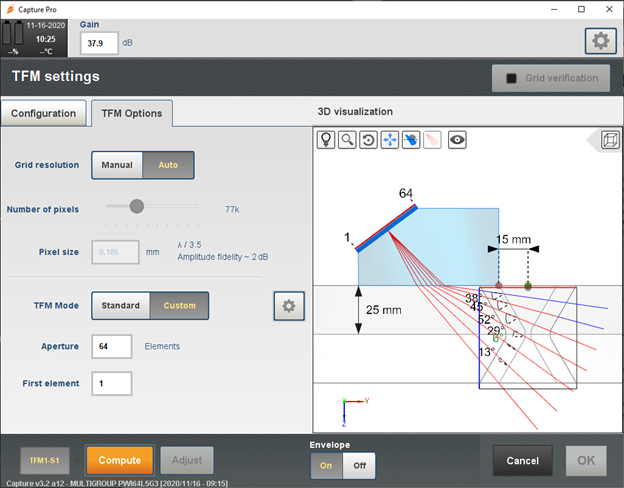The width and height of the screenshot is (624, 488).
Task: Toggle the eye visibility icon
Action: 457,140
